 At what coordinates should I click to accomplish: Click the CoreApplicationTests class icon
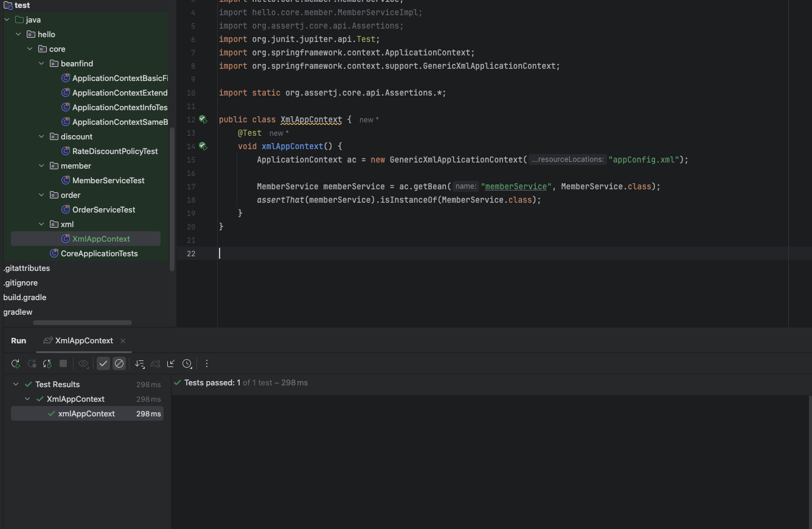point(54,254)
